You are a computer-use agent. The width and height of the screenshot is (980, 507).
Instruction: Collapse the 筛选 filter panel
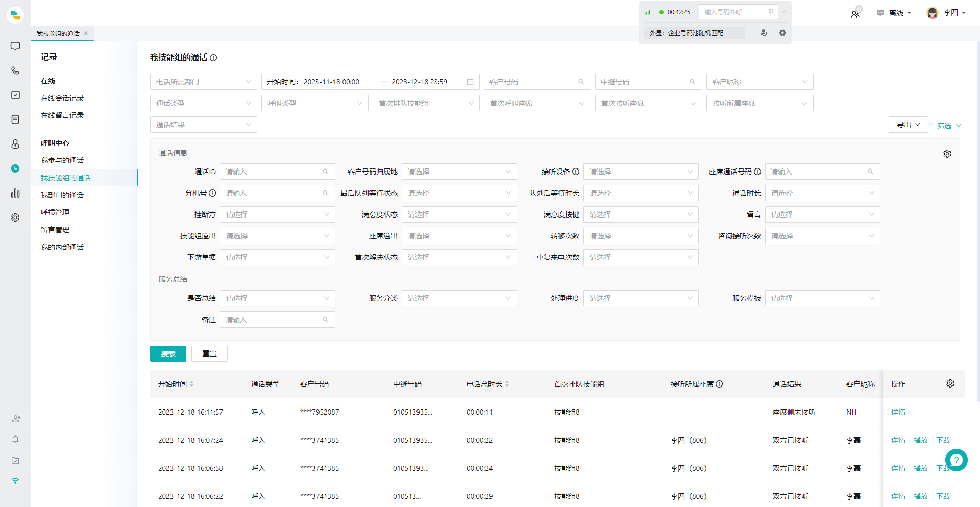click(949, 125)
